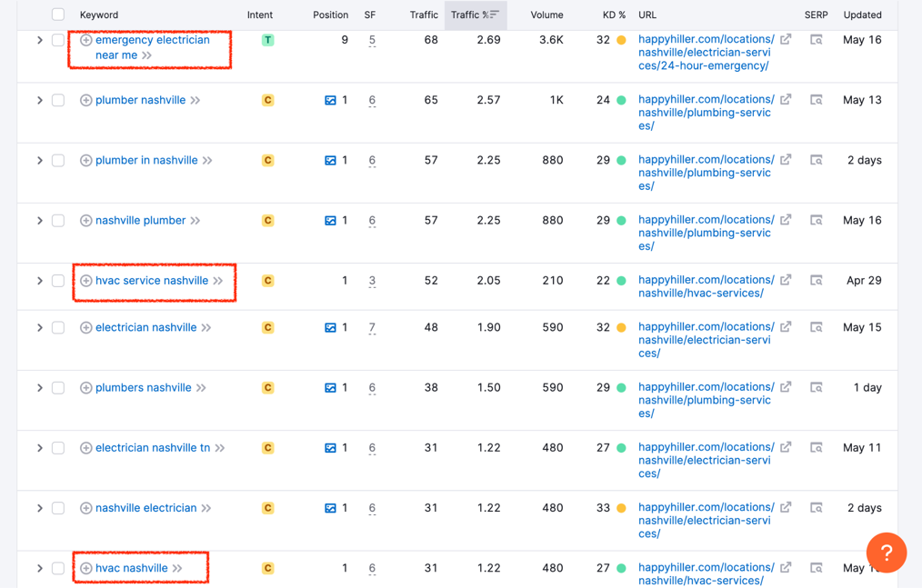Open SERP snapshot for hvac service nashville
922x588 pixels.
817,281
